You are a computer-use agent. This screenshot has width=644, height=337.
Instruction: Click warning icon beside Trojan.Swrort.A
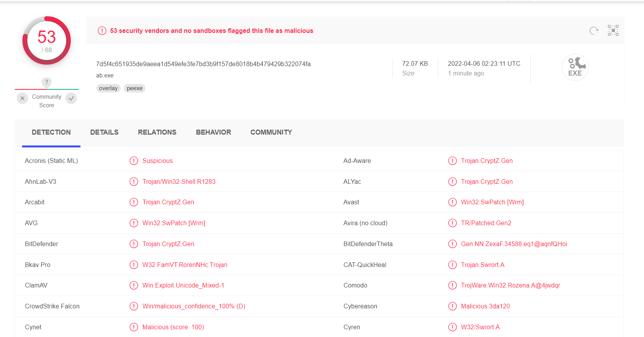coord(453,265)
